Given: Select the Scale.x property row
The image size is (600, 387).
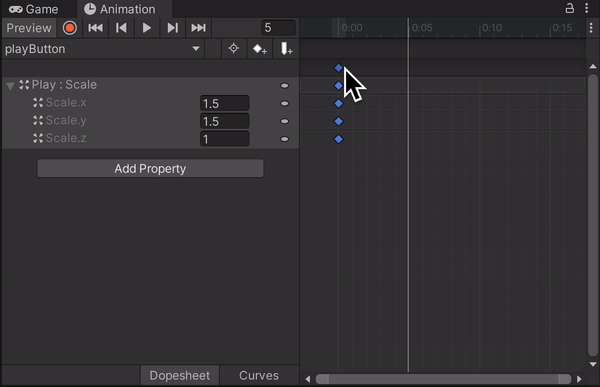Looking at the screenshot, I should click(150, 103).
